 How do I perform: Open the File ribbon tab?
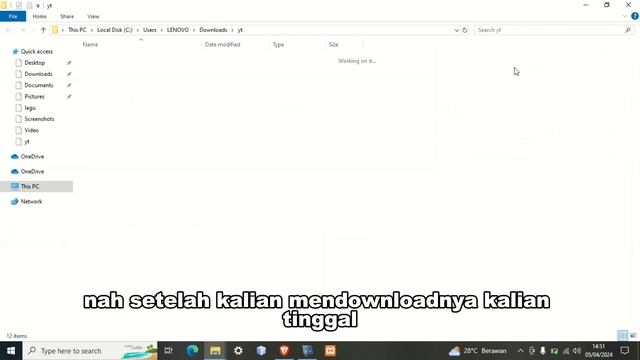point(13,16)
